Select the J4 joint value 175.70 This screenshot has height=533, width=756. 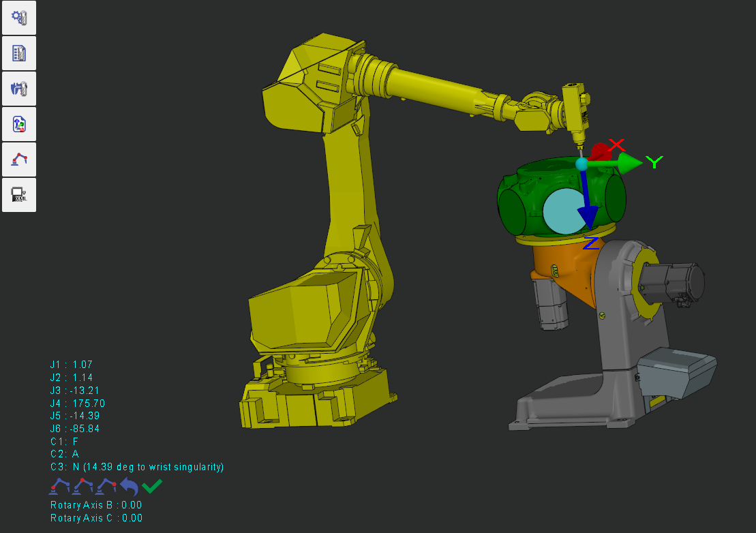point(89,403)
